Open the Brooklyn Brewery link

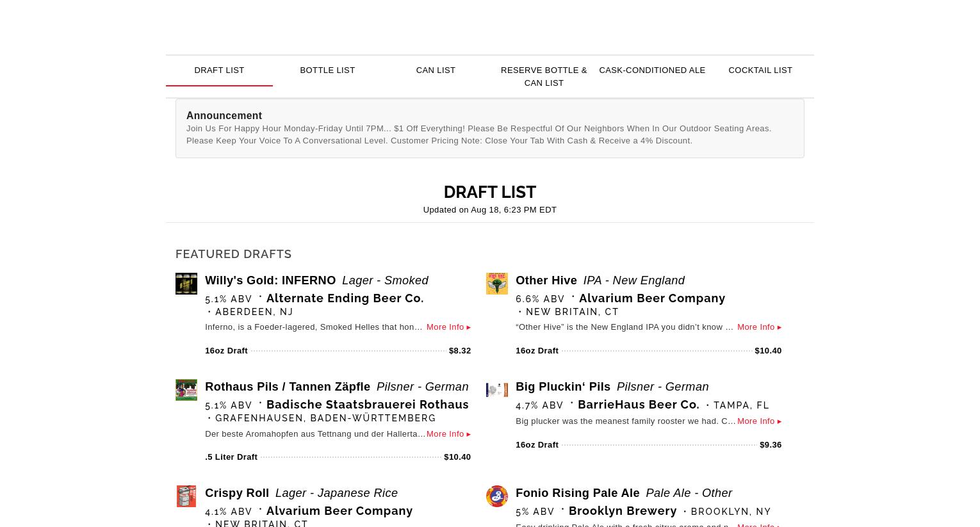tap(623, 511)
